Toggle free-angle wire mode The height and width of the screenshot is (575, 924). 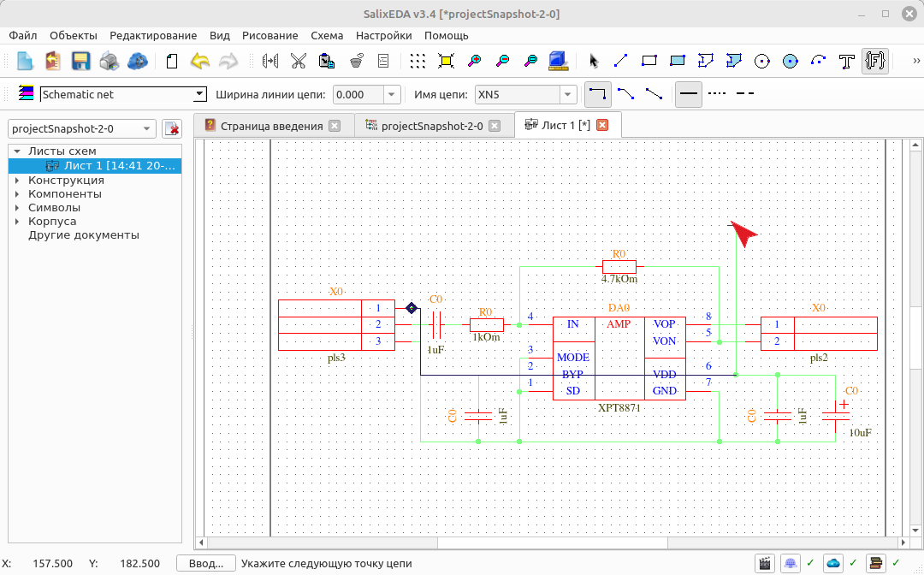654,93
